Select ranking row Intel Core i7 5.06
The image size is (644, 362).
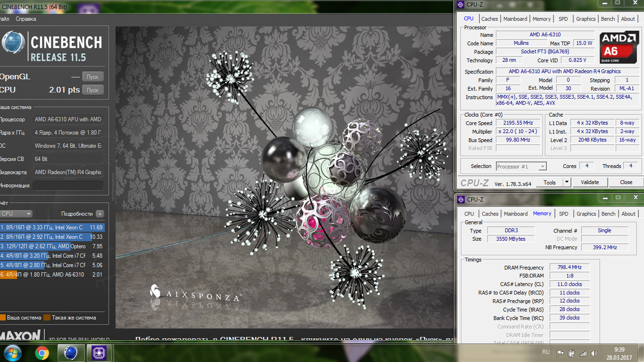coord(52,265)
